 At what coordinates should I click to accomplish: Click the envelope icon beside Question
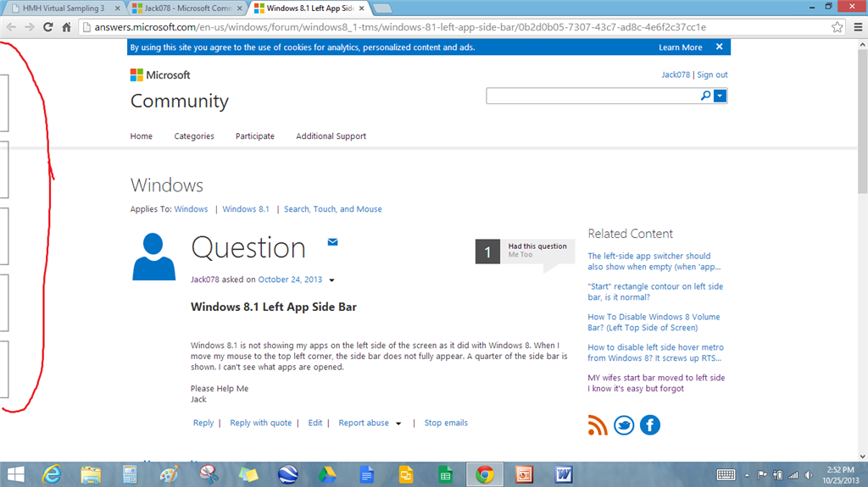pos(332,242)
